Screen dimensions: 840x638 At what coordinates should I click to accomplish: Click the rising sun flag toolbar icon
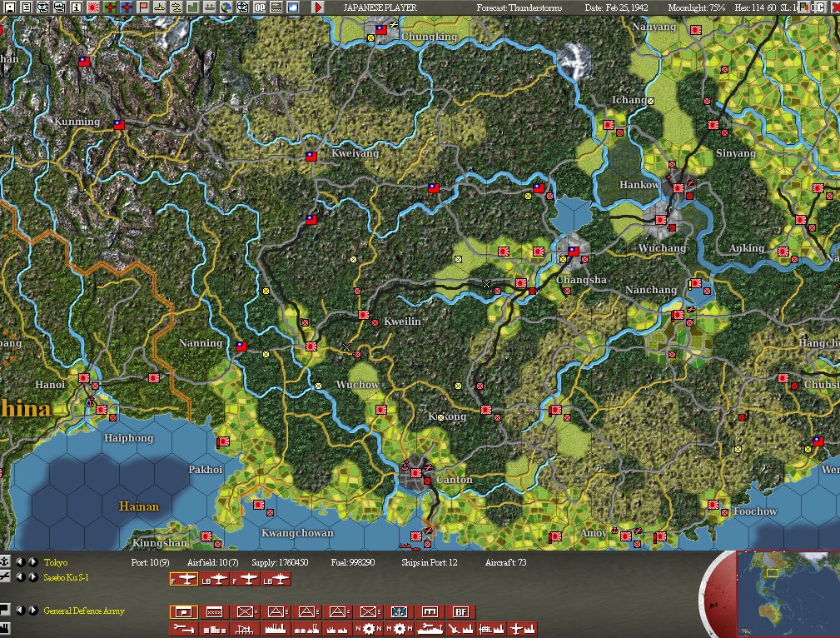pos(92,7)
